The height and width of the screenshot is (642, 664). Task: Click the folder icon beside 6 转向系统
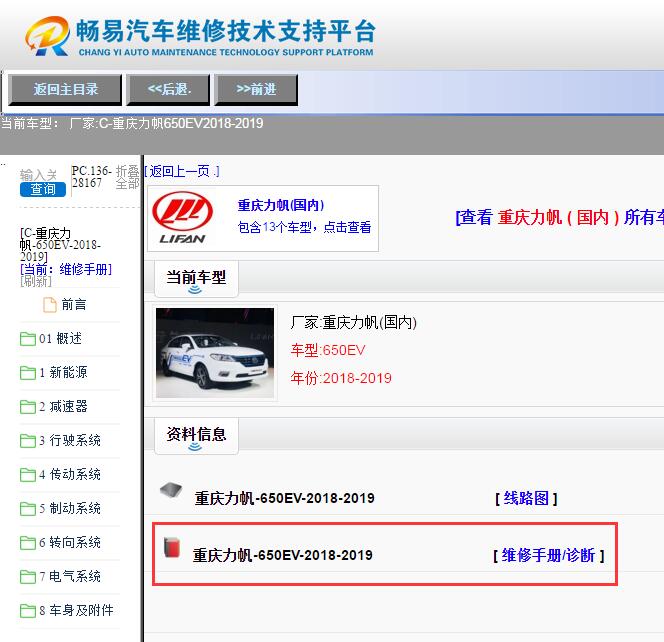[x=28, y=542]
